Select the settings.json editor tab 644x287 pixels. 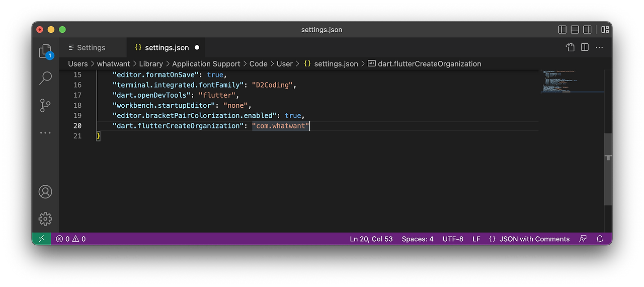click(167, 48)
